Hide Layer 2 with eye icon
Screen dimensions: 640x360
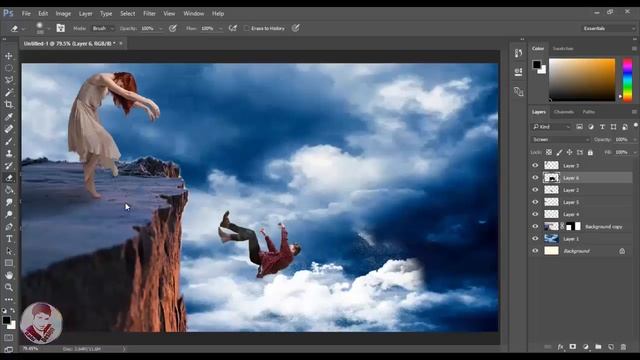click(535, 190)
